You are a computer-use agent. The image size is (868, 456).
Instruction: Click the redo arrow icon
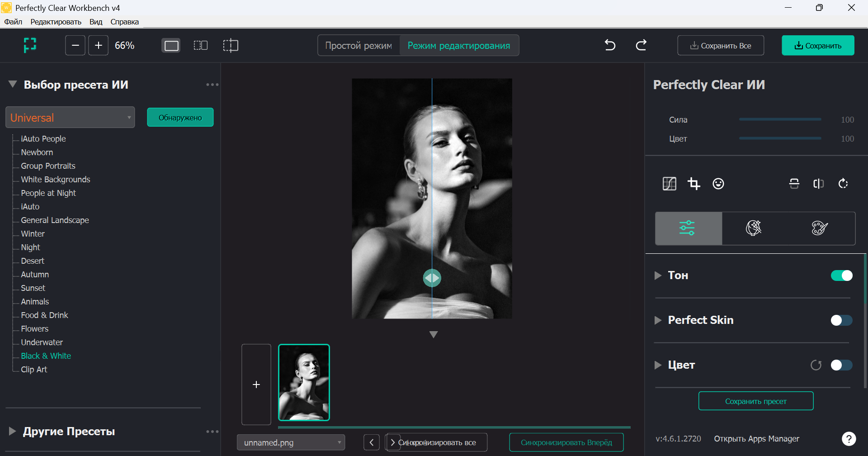coord(641,45)
